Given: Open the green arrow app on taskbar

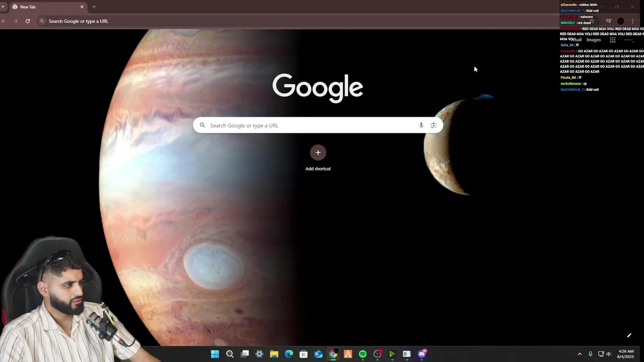Looking at the screenshot, I should (392, 354).
